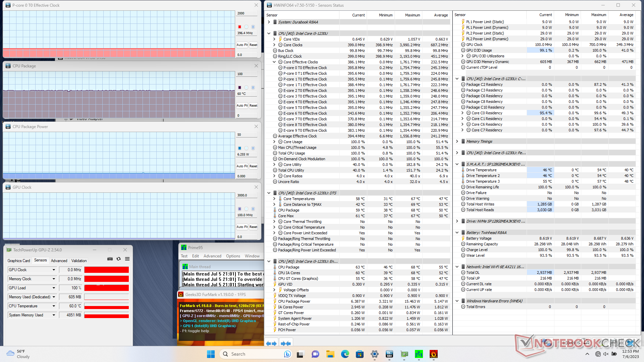
Task: Click the HWiNFO expand columns arrows button
Action: (x=271, y=343)
